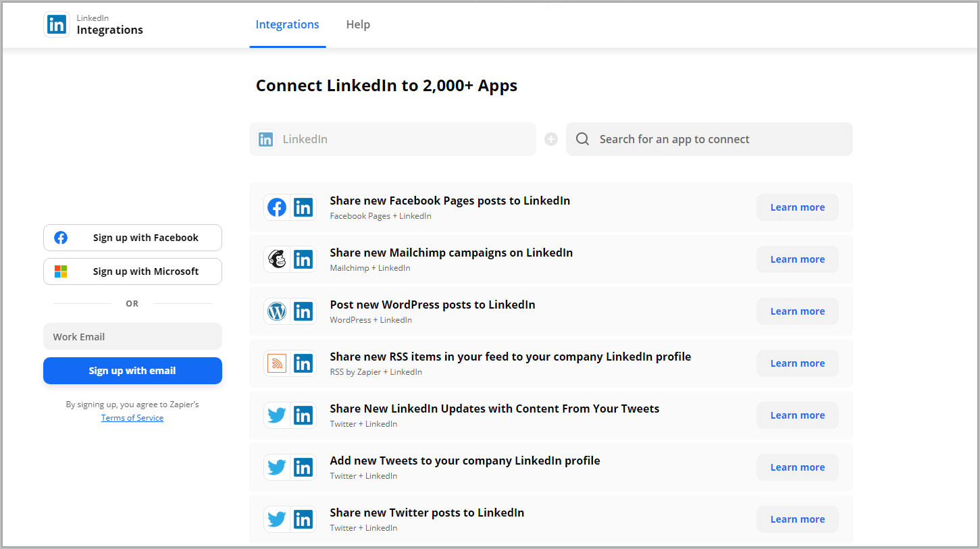Sign up with Facebook button

[x=132, y=238]
